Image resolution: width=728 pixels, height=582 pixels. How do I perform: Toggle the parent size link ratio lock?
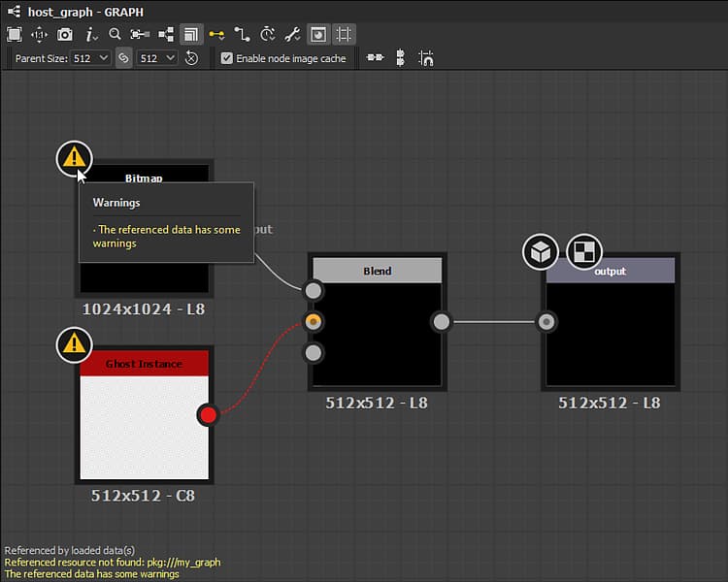[123, 58]
